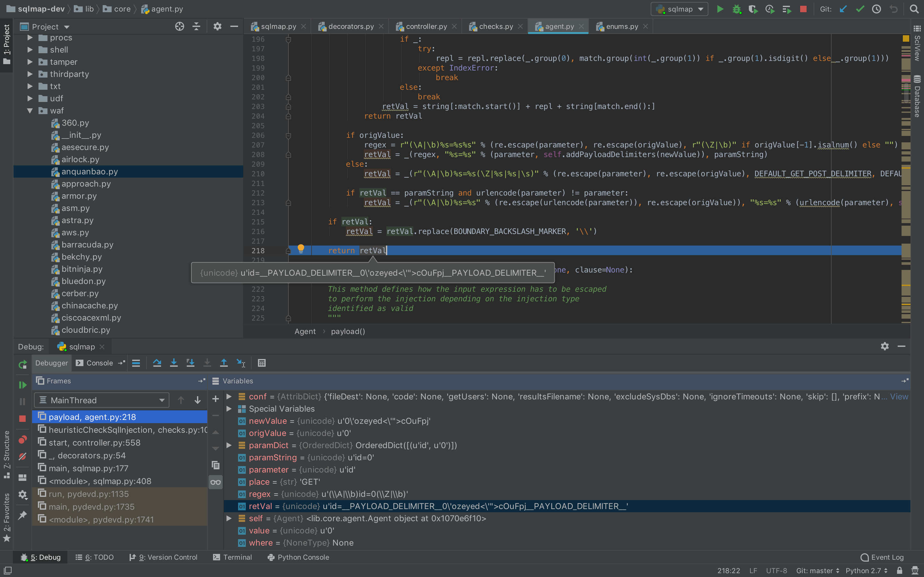
Task: Run the sqlmap configuration
Action: pos(720,9)
